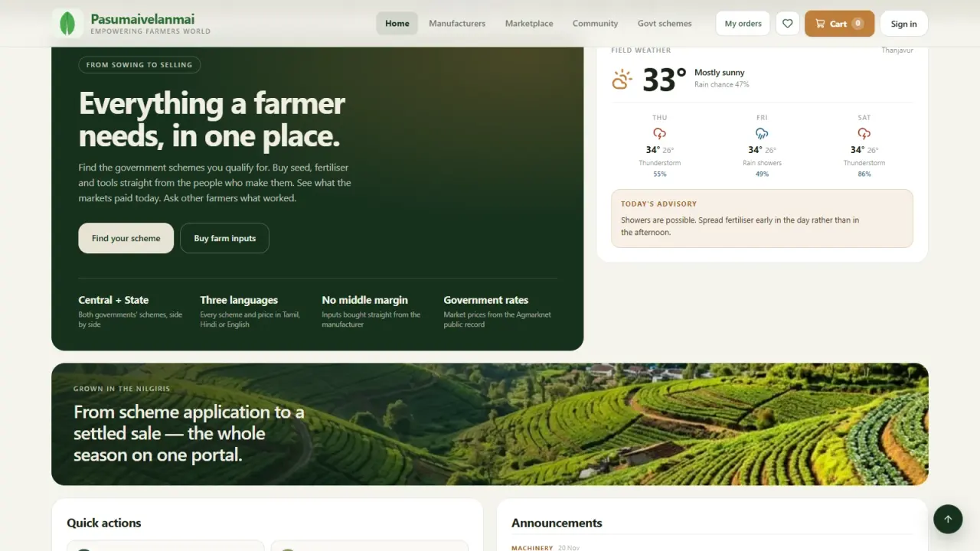Click the Nilgiris terraced farm banner

point(490,424)
